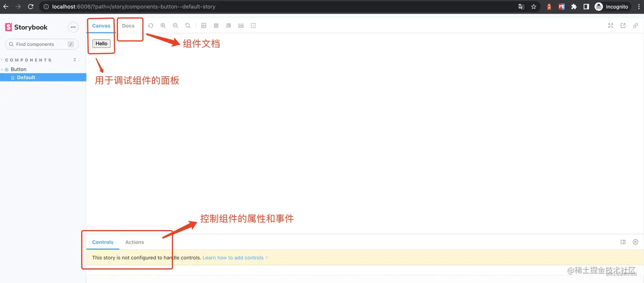The height and width of the screenshot is (283, 644).
Task: Reset the canvas zoom
Action: 188,26
